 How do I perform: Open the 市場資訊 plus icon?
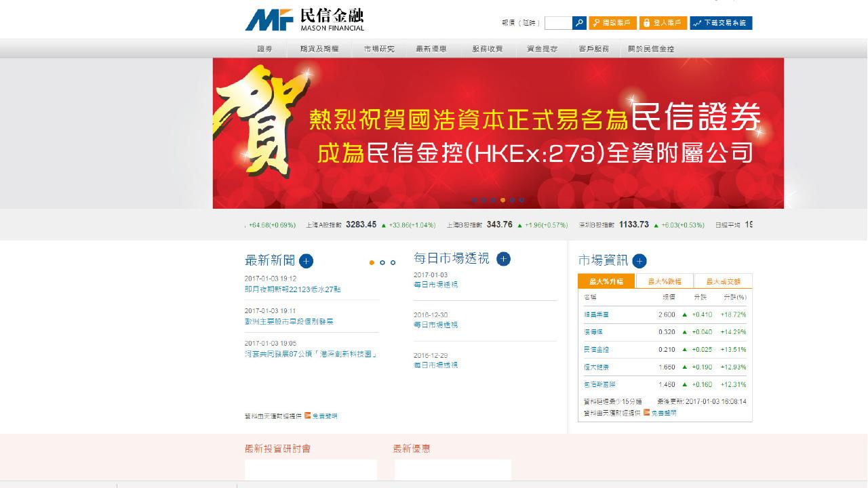pyautogui.click(x=639, y=261)
